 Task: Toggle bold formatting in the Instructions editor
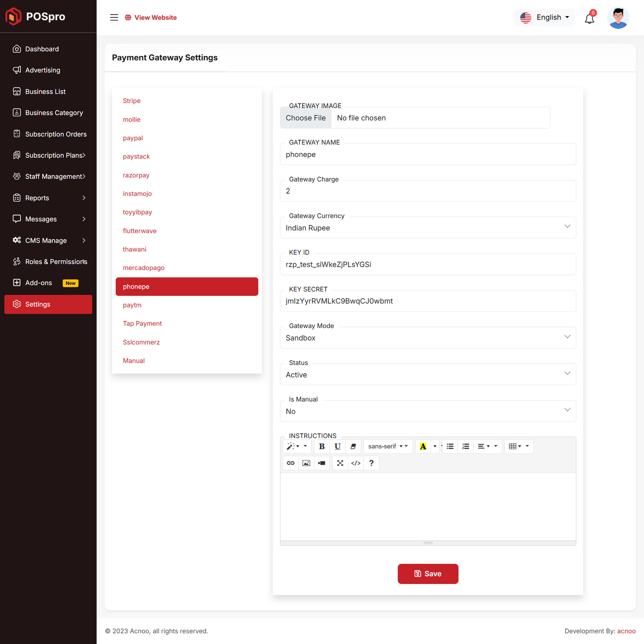[322, 446]
